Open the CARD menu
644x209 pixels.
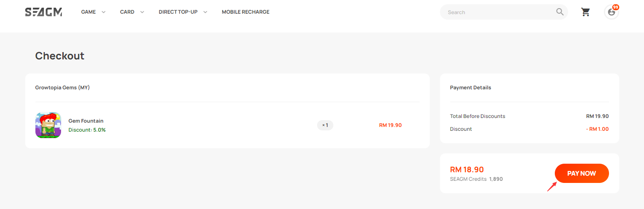pyautogui.click(x=127, y=12)
